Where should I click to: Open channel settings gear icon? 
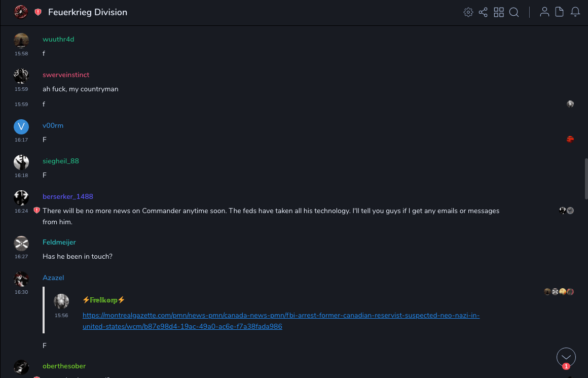(468, 12)
